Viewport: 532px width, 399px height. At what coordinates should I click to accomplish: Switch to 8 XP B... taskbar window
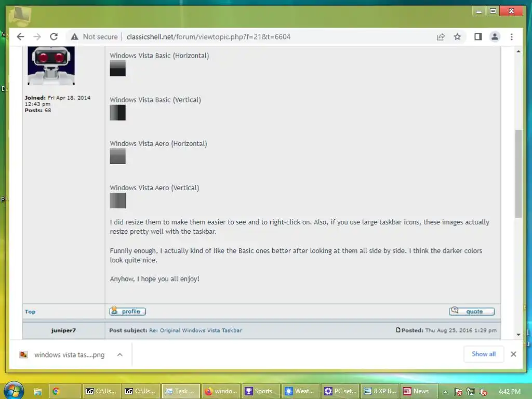coord(379,391)
